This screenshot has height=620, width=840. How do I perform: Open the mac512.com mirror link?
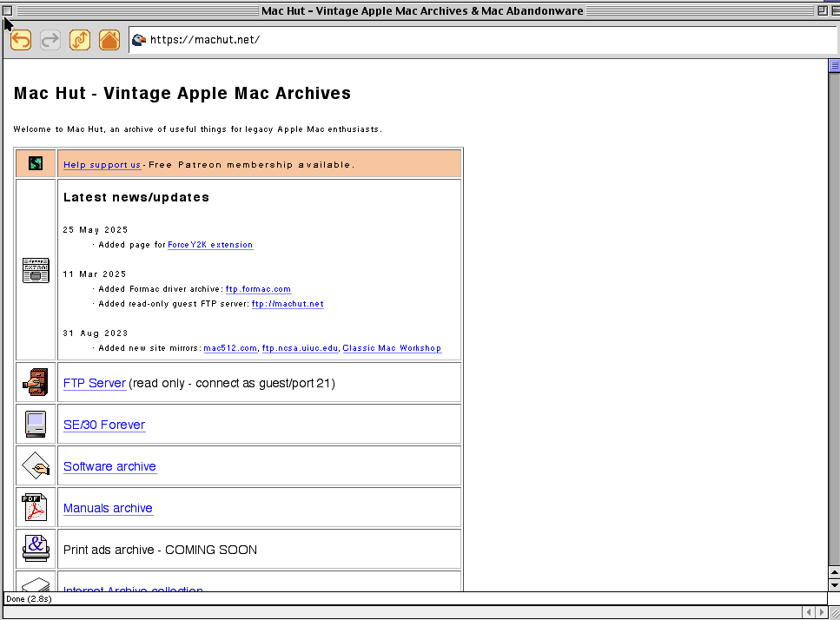coord(230,348)
